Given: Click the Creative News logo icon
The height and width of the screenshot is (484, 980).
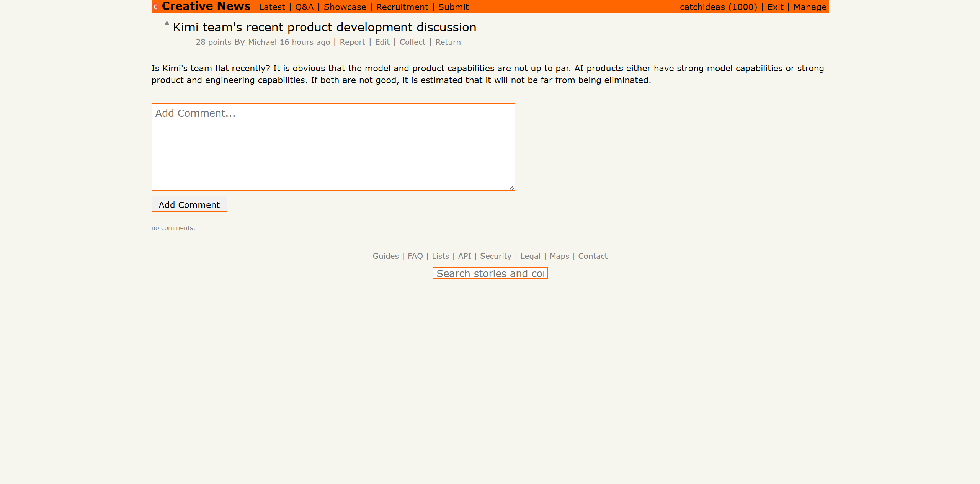Looking at the screenshot, I should 155,7.
